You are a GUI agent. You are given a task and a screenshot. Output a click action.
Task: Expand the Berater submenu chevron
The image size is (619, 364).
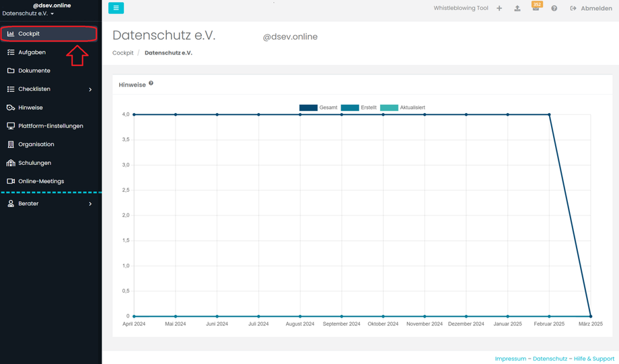tap(90, 204)
